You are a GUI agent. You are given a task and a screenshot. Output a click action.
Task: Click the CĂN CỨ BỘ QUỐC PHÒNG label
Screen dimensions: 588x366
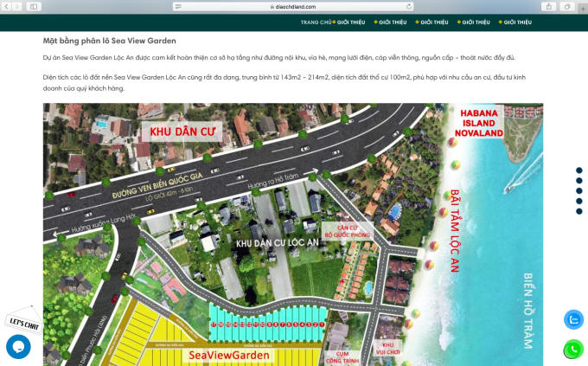[348, 231]
